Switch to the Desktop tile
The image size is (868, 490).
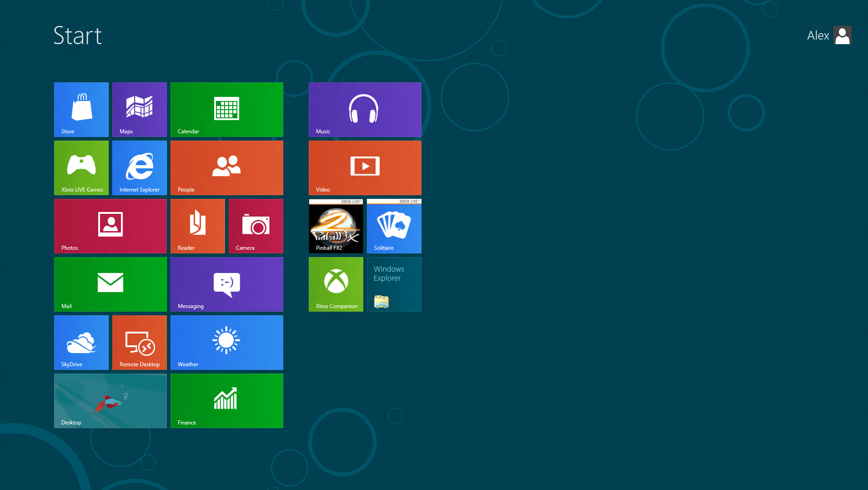click(x=110, y=401)
